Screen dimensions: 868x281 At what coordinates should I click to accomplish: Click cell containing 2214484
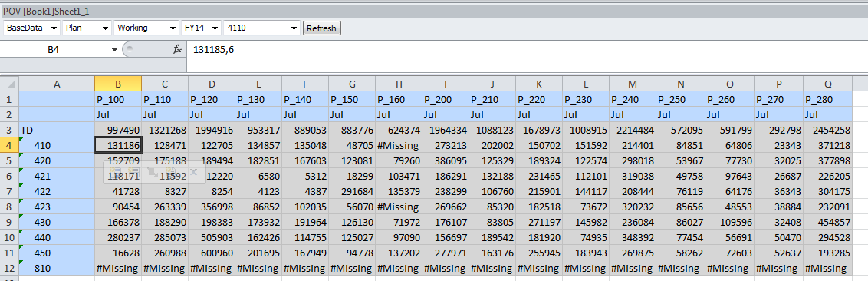click(633, 130)
